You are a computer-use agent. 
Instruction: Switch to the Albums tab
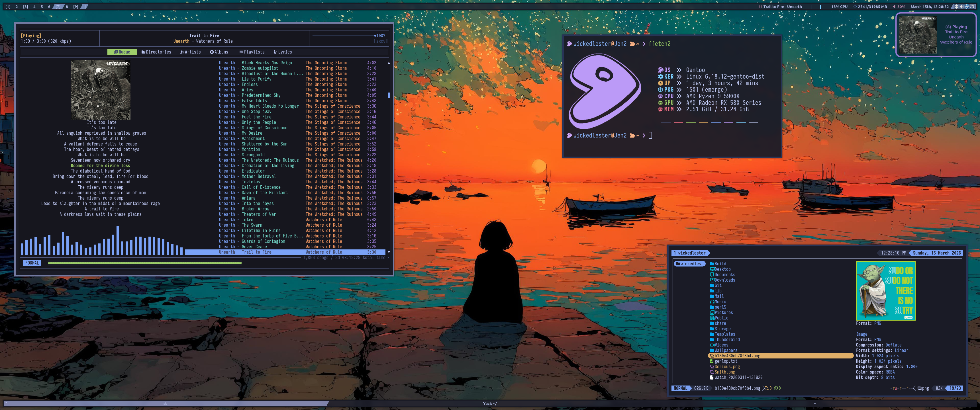click(x=219, y=52)
